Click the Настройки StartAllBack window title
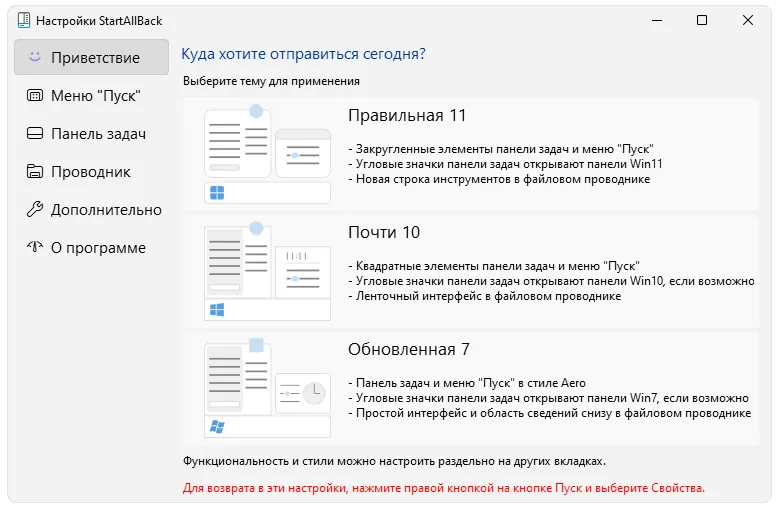The height and width of the screenshot is (510, 781). coord(99,21)
